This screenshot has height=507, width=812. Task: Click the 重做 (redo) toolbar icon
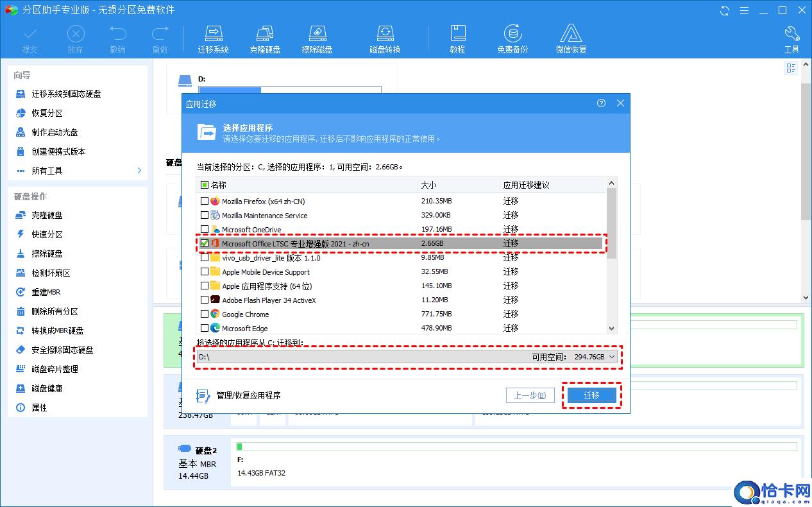(x=160, y=39)
